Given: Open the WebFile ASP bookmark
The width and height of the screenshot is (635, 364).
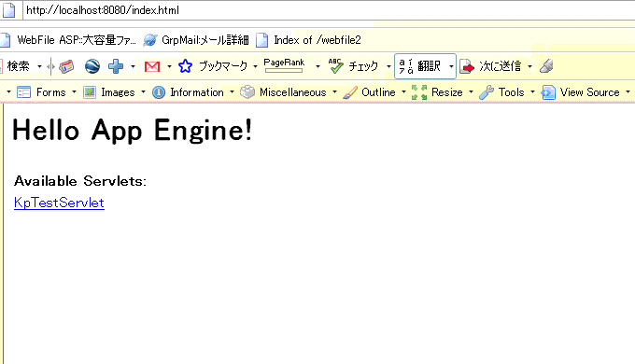Looking at the screenshot, I should point(77,40).
